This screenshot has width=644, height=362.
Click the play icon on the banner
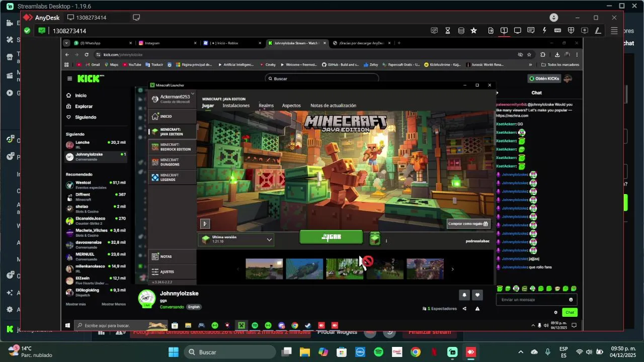pyautogui.click(x=205, y=224)
